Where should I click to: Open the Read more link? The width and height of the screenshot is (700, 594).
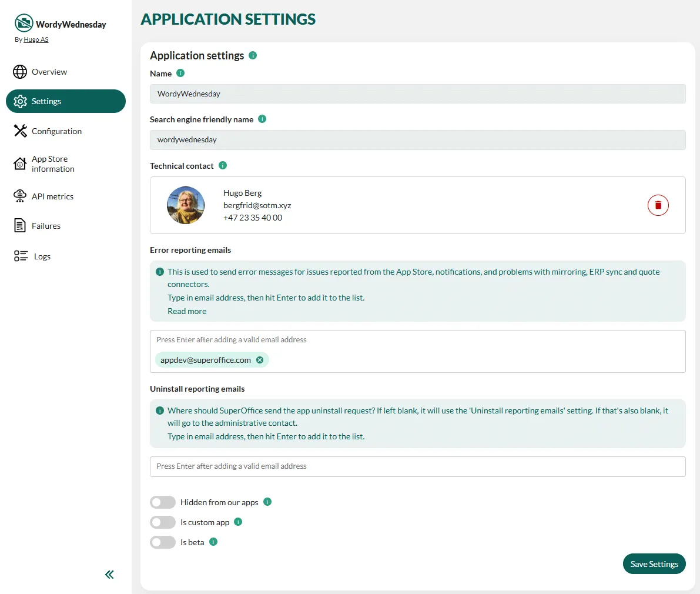[187, 311]
